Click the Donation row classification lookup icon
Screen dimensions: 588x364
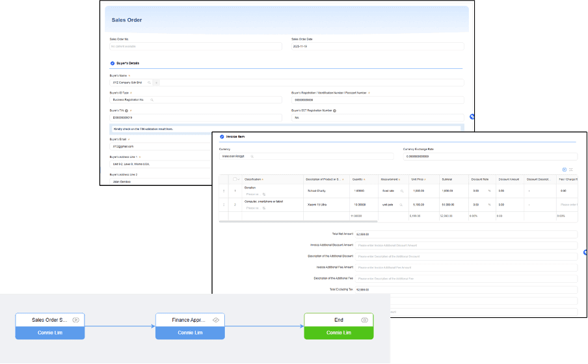(x=264, y=194)
